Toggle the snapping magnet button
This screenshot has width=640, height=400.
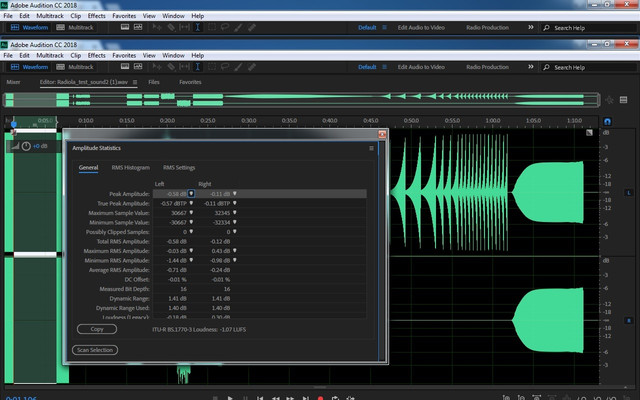(607, 122)
